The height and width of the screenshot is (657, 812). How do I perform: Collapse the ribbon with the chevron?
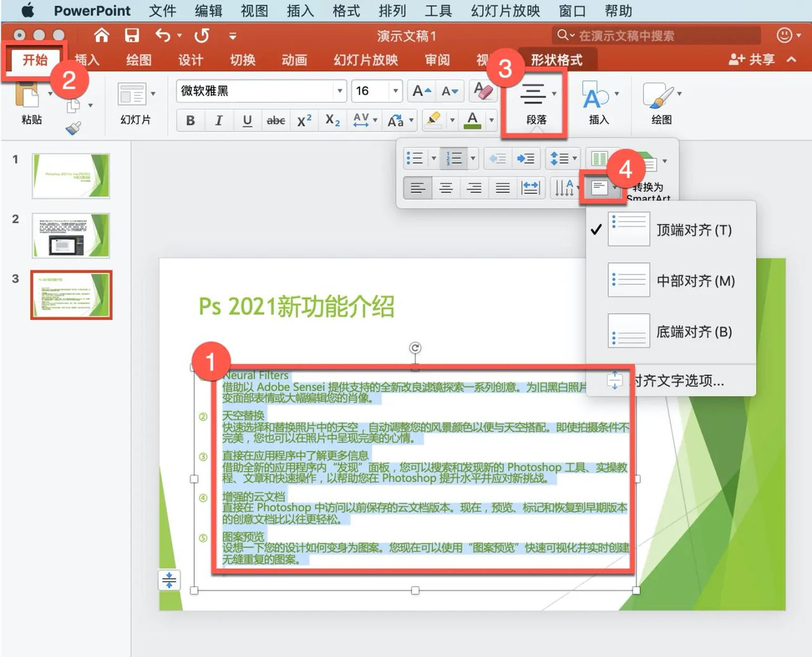[x=792, y=59]
